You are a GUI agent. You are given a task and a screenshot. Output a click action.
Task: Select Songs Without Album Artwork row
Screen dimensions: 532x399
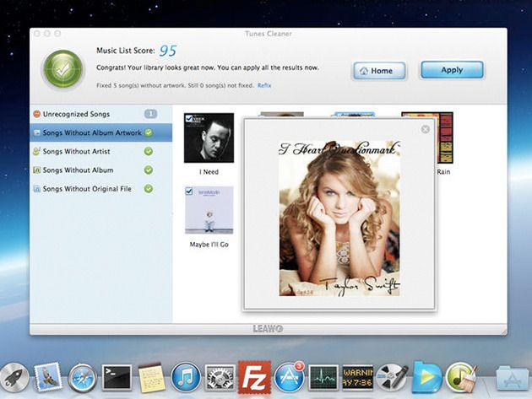pyautogui.click(x=100, y=132)
